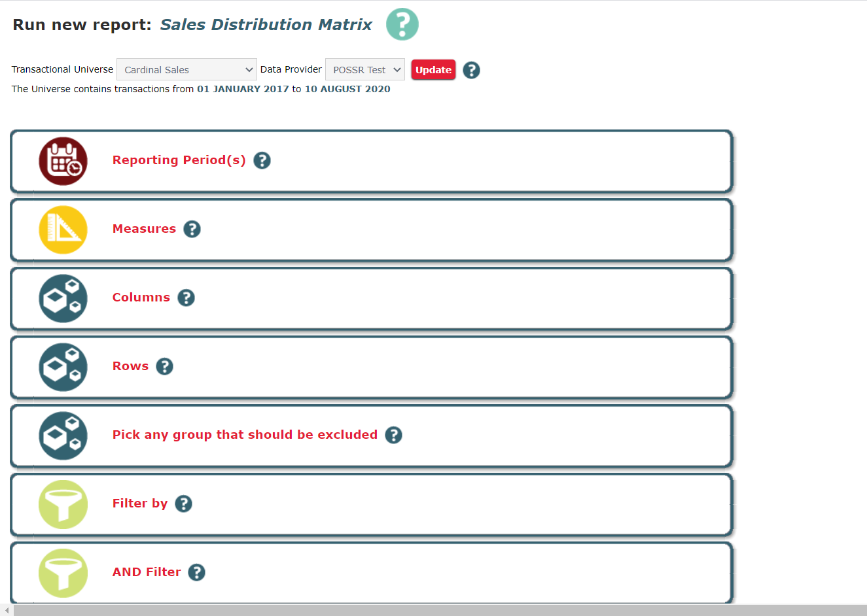Show help for Reporting Period(s)
Screen dimensions: 867x616
(262, 160)
